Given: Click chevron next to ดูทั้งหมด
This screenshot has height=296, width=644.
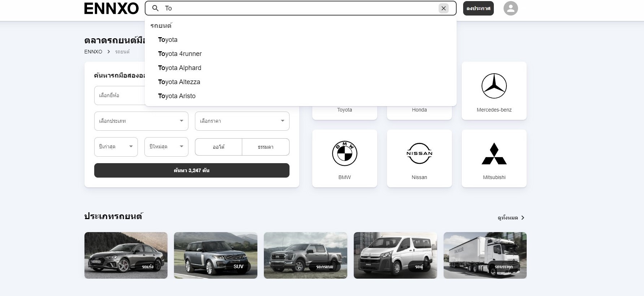Looking at the screenshot, I should point(523,218).
